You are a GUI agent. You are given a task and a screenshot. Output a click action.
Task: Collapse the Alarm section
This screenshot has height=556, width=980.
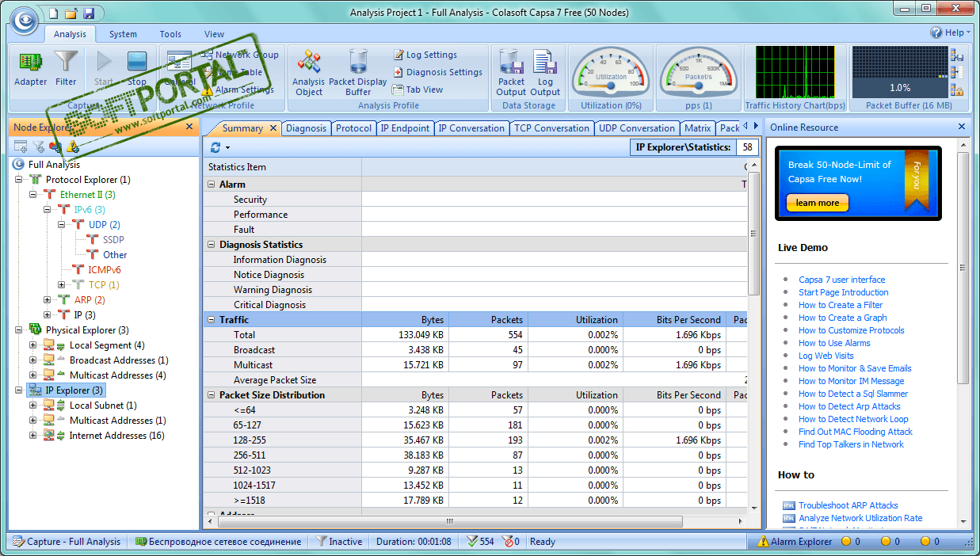click(212, 185)
